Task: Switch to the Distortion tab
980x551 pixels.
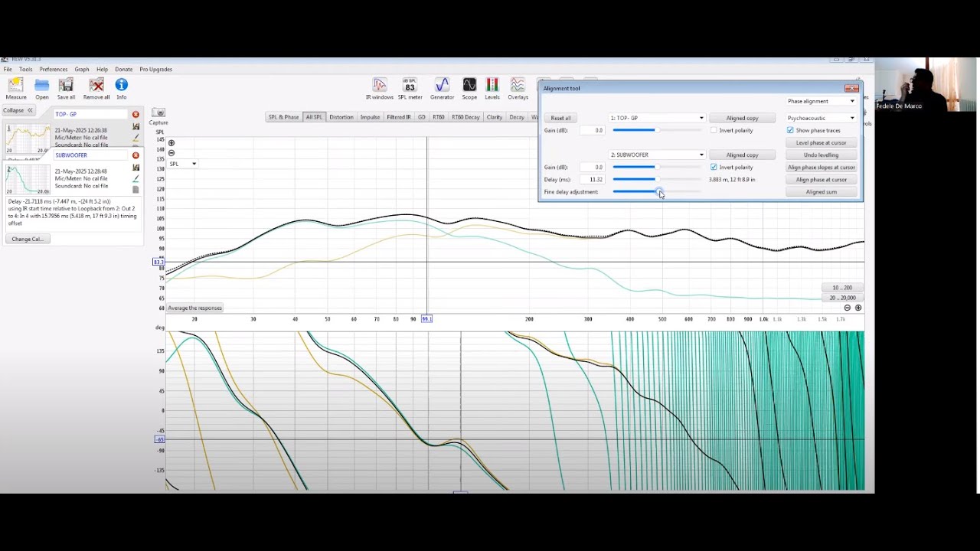Action: click(341, 117)
